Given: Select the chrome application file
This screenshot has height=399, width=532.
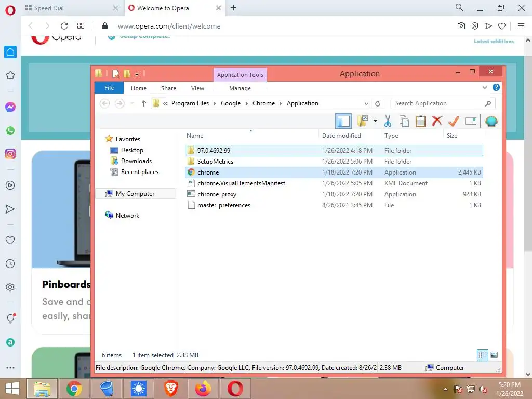Looking at the screenshot, I should click(334, 172).
